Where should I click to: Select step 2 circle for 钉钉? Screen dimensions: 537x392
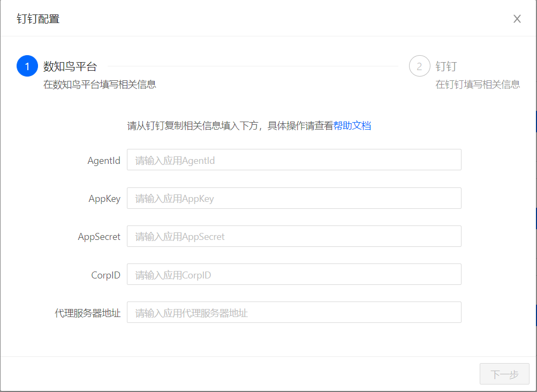(420, 66)
